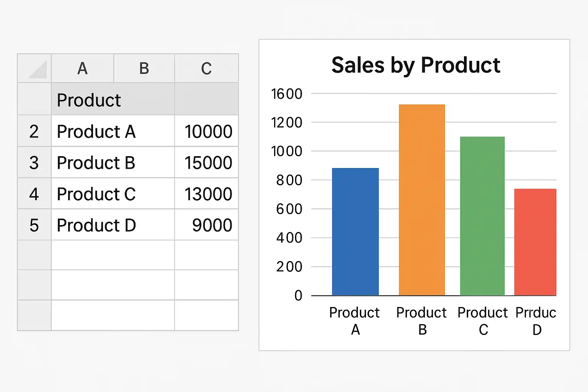The image size is (588, 392).
Task: Select the green Product C bar
Action: (x=482, y=216)
